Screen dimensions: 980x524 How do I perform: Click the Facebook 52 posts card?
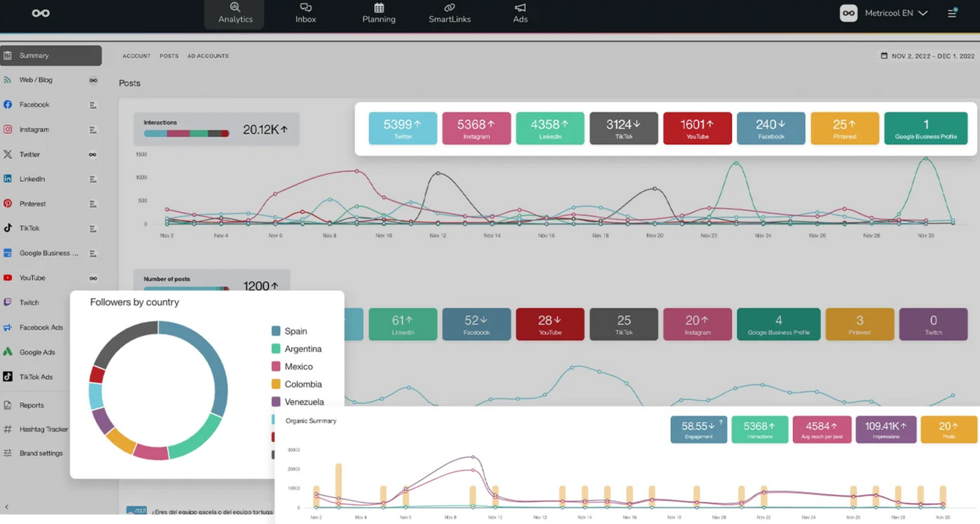(476, 324)
